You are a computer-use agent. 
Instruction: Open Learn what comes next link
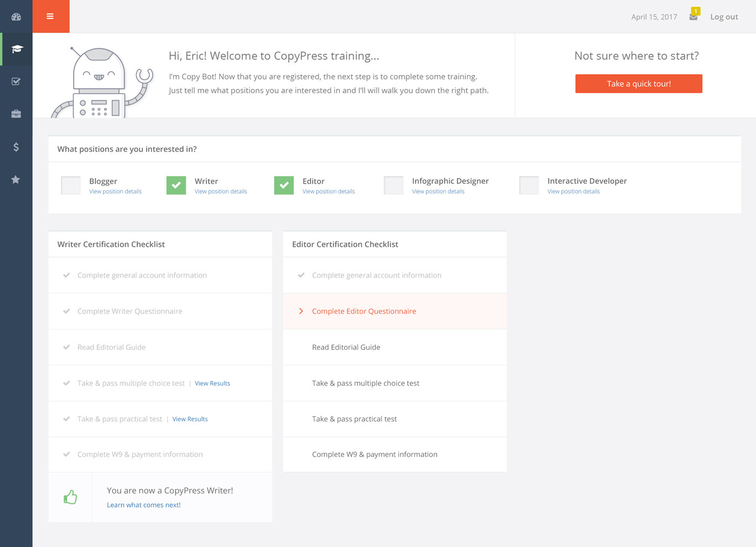144,505
